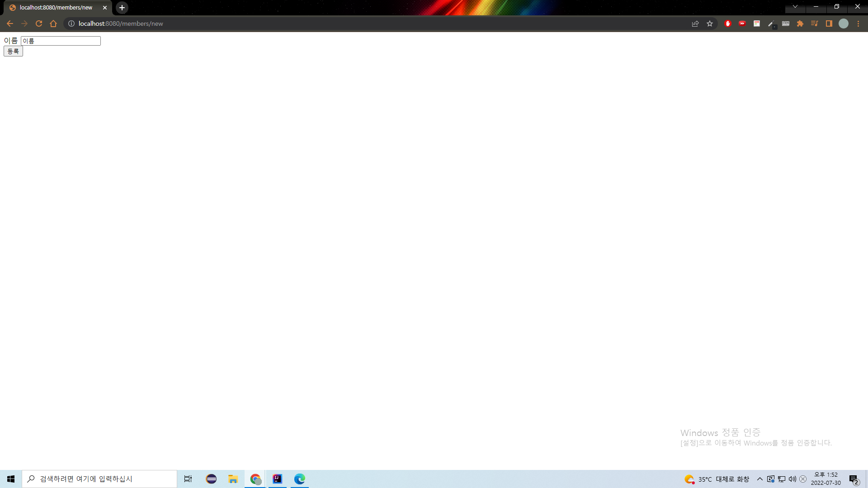Image resolution: width=868 pixels, height=488 pixels.
Task: Expand hidden system tray icons
Action: 760,479
